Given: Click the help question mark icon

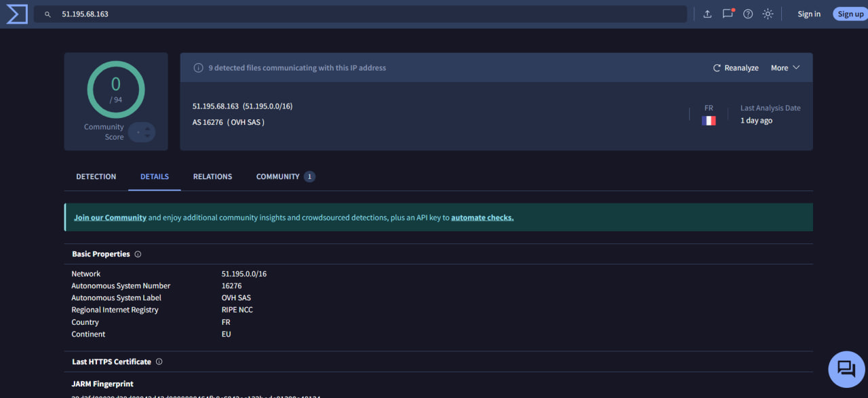Looking at the screenshot, I should [747, 14].
